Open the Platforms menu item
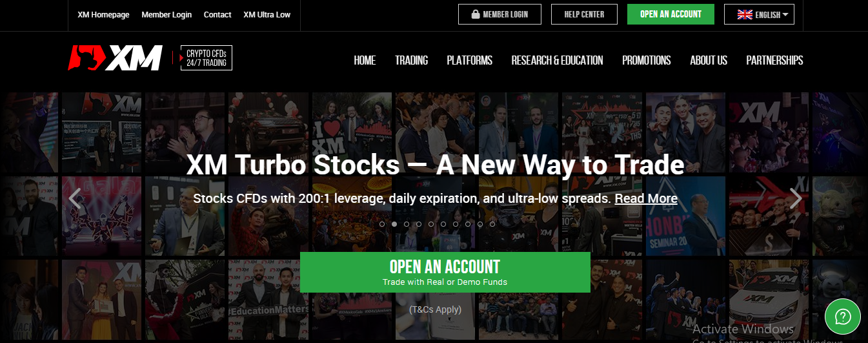868x343 pixels. [469, 60]
